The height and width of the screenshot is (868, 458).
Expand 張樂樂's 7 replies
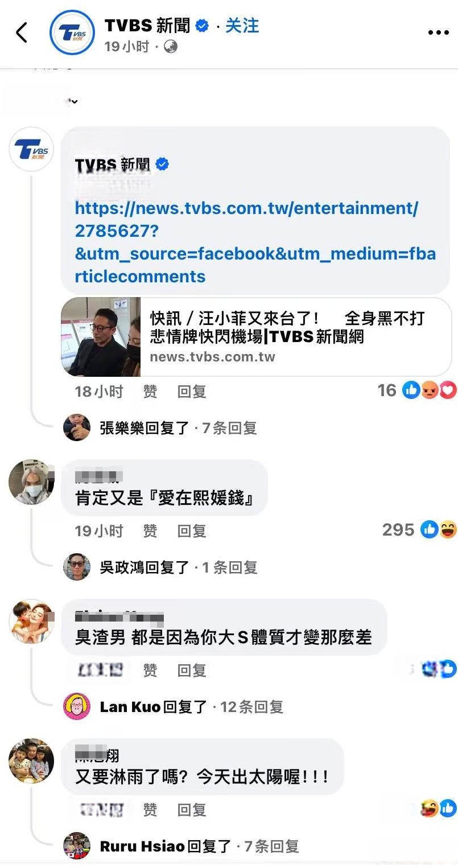pyautogui.click(x=178, y=428)
